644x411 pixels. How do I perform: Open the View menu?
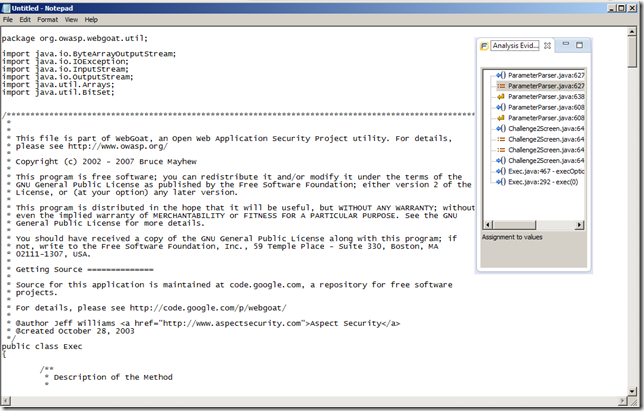click(71, 19)
